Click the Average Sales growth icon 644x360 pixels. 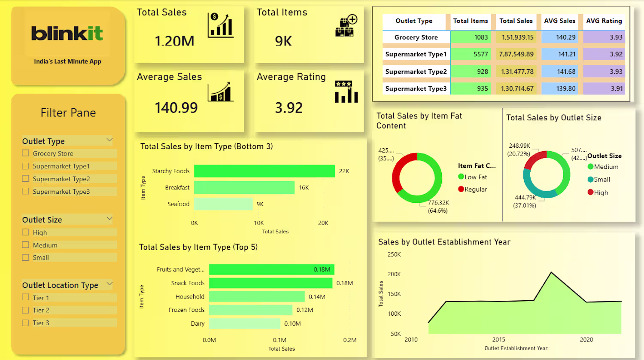[221, 92]
